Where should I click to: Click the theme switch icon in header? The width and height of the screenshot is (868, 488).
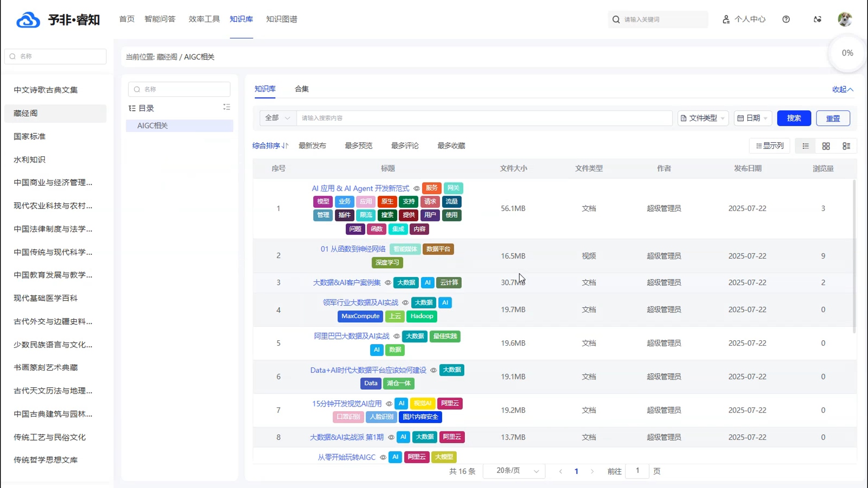point(817,19)
